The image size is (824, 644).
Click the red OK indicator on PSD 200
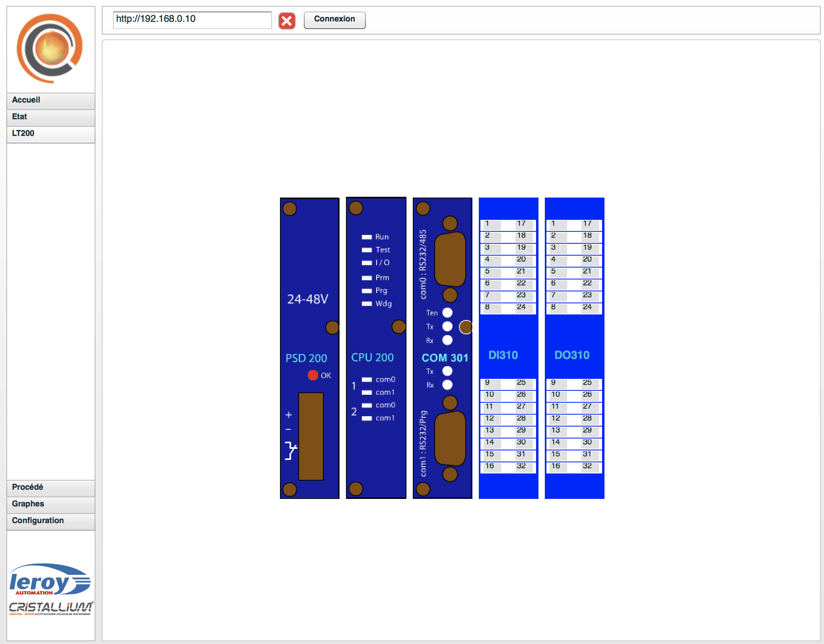tap(313, 375)
